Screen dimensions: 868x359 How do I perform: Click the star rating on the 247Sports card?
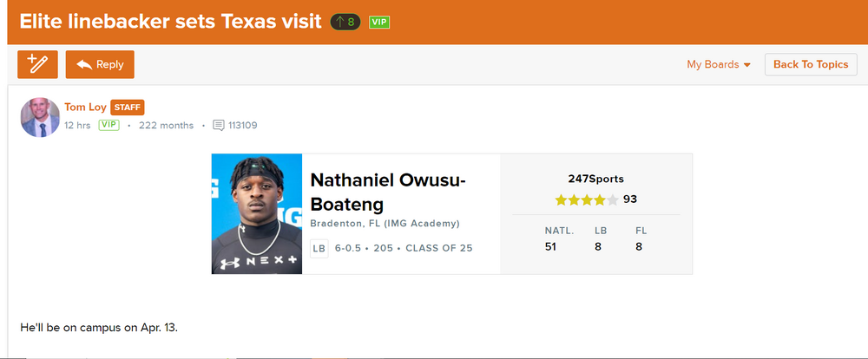[x=588, y=199]
